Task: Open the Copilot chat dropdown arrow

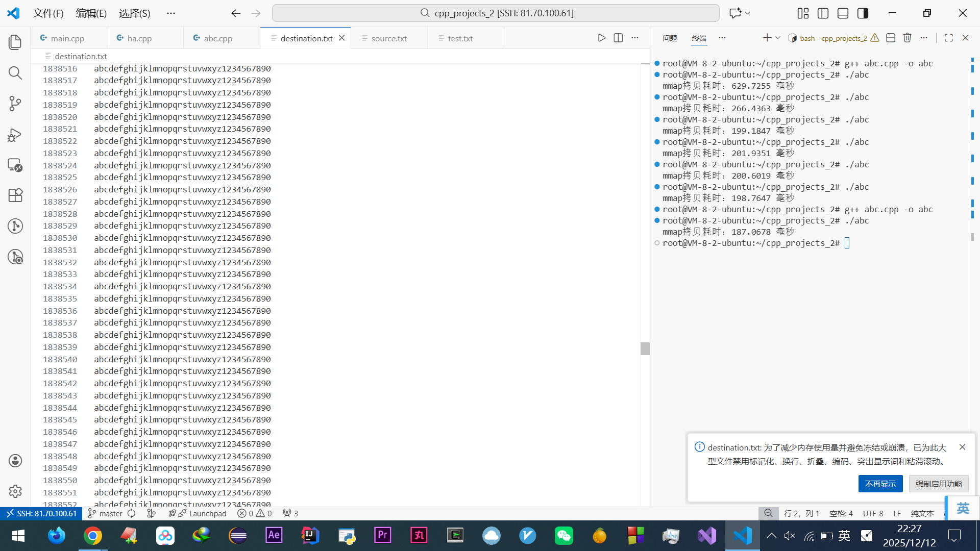Action: [748, 13]
